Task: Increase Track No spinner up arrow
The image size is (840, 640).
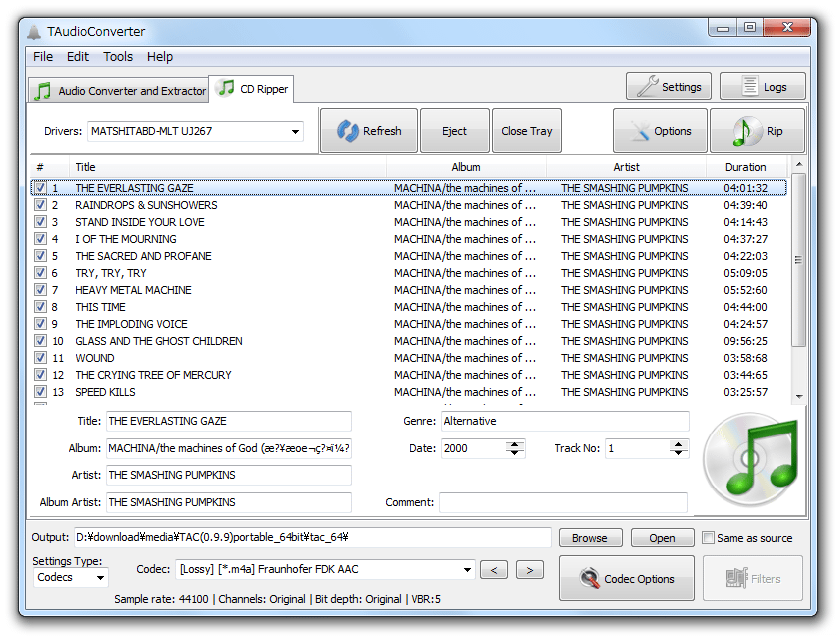Action: pos(678,444)
